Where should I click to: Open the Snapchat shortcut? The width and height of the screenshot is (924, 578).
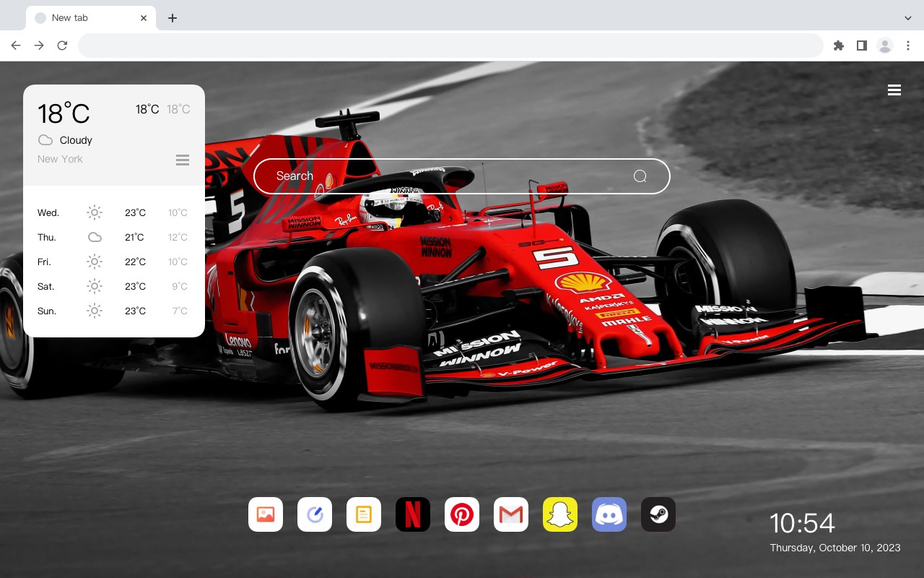pos(560,514)
